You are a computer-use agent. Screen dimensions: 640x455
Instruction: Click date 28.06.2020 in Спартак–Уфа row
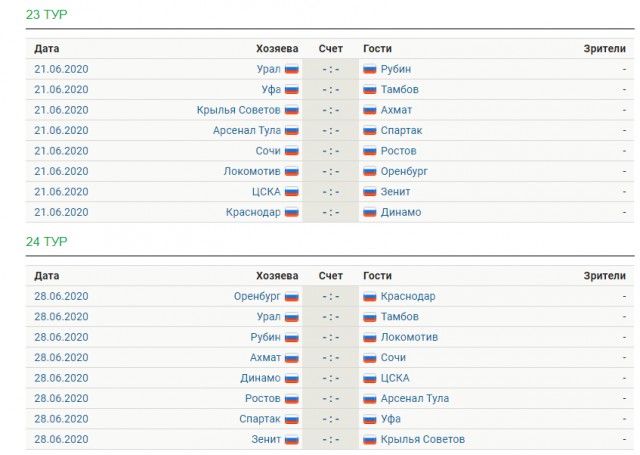point(61,419)
